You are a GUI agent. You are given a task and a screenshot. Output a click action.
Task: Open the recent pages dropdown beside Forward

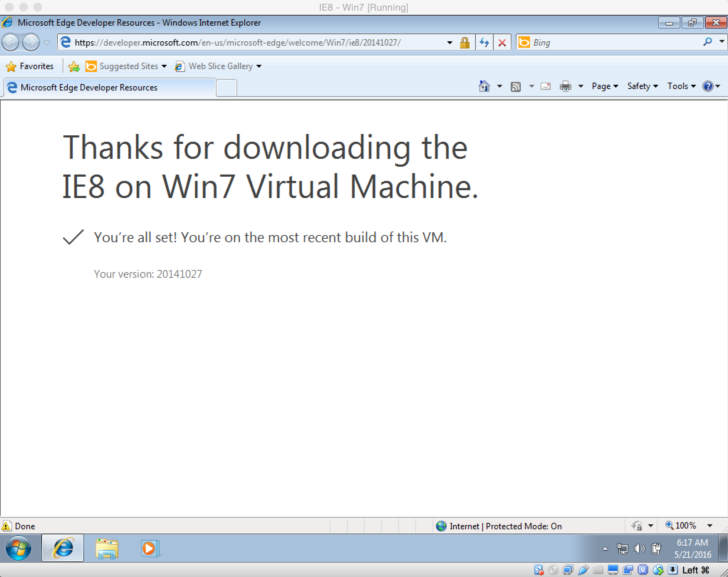coord(47,43)
